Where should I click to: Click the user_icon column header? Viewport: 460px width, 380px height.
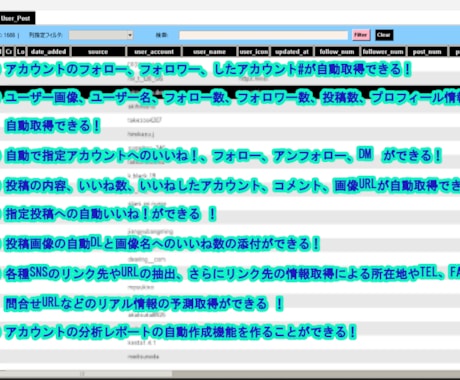[x=254, y=52]
